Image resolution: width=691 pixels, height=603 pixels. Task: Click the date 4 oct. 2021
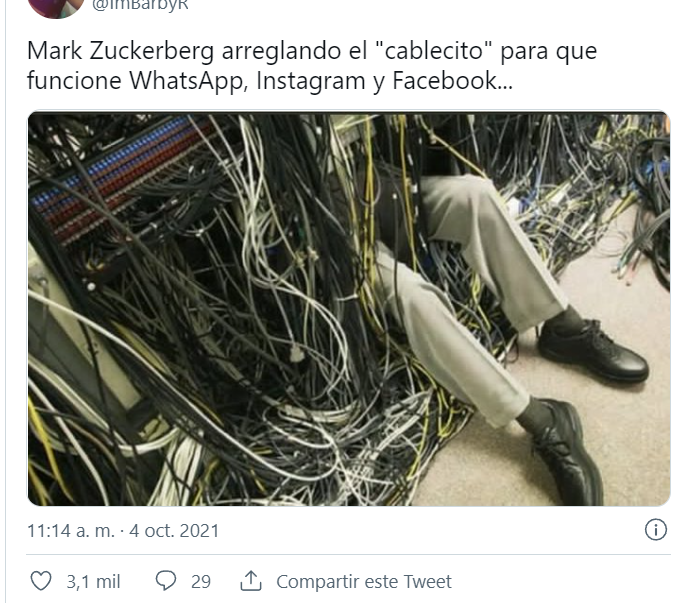click(174, 531)
